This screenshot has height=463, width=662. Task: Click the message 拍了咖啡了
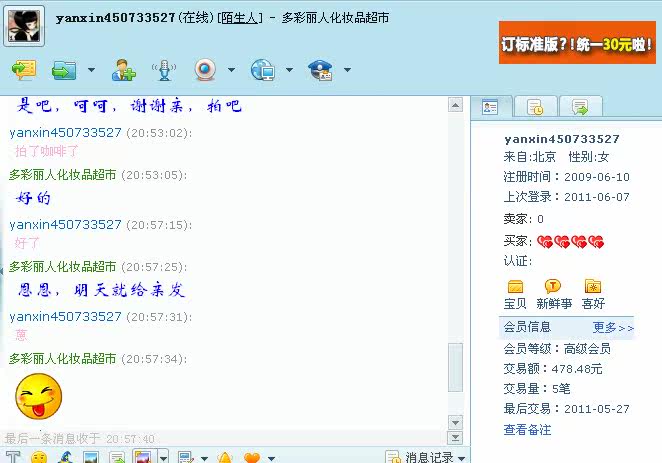point(46,151)
